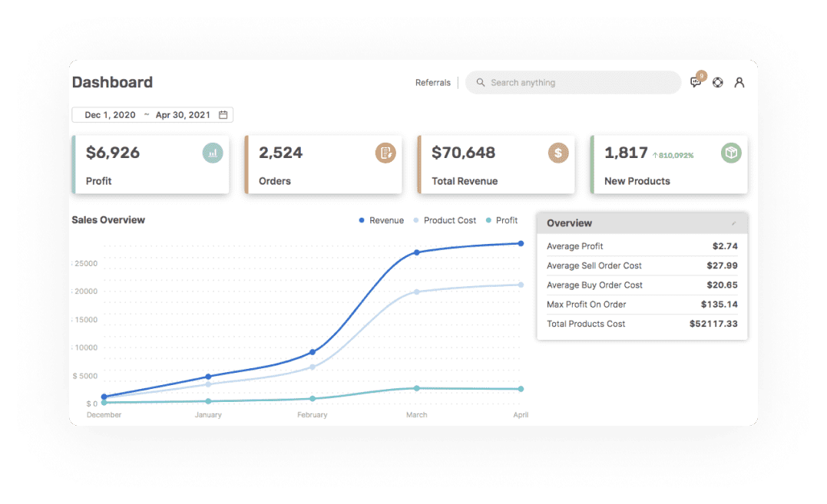Click the Dashboard page title
Image resolution: width=827 pixels, height=504 pixels.
coord(112,83)
